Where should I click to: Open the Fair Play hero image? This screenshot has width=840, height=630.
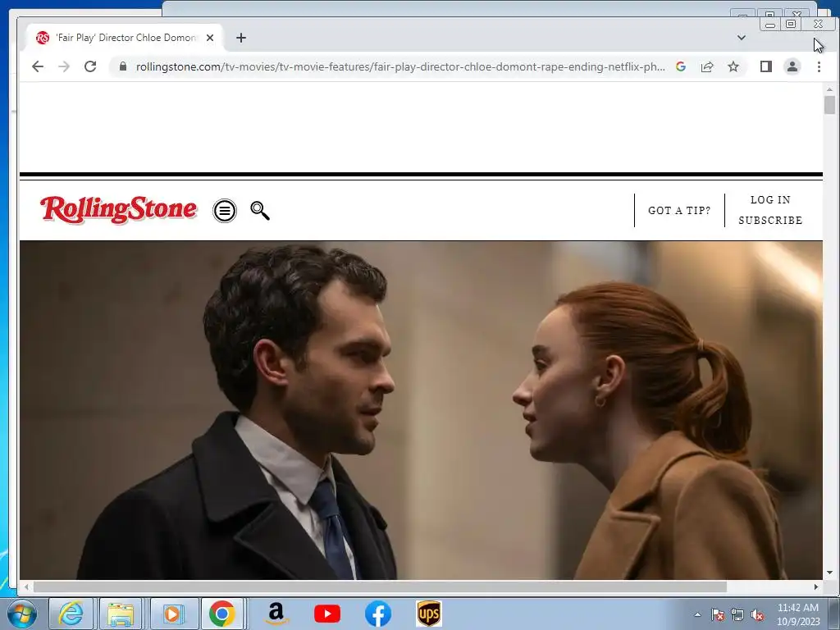[x=421, y=410]
